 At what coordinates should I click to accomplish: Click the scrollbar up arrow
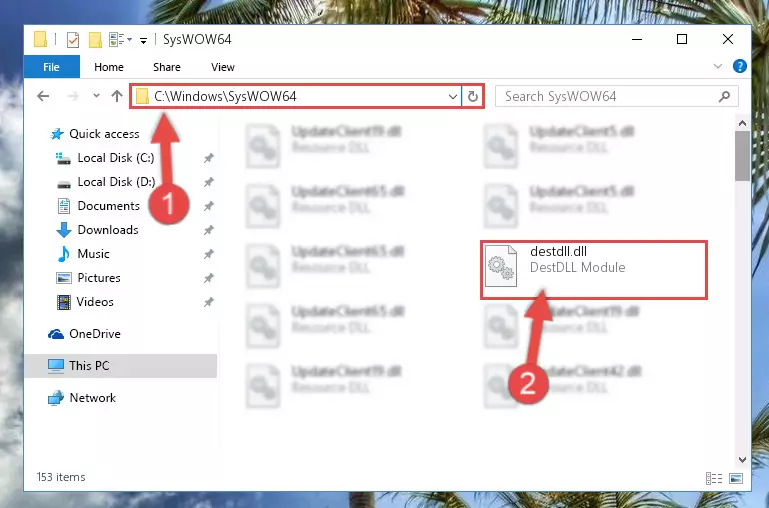pyautogui.click(x=742, y=124)
